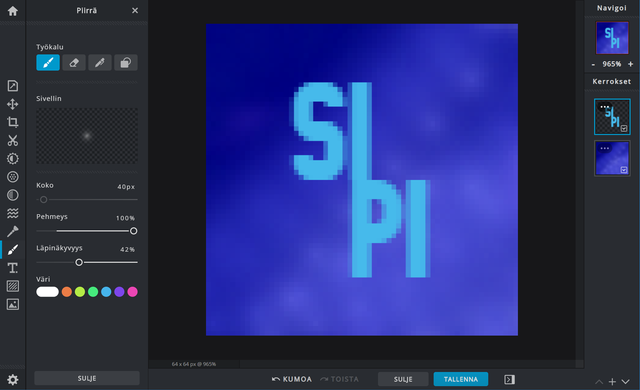This screenshot has width=640, height=390.
Task: Open the Crop tool in left sidebar
Action: pyautogui.click(x=13, y=122)
